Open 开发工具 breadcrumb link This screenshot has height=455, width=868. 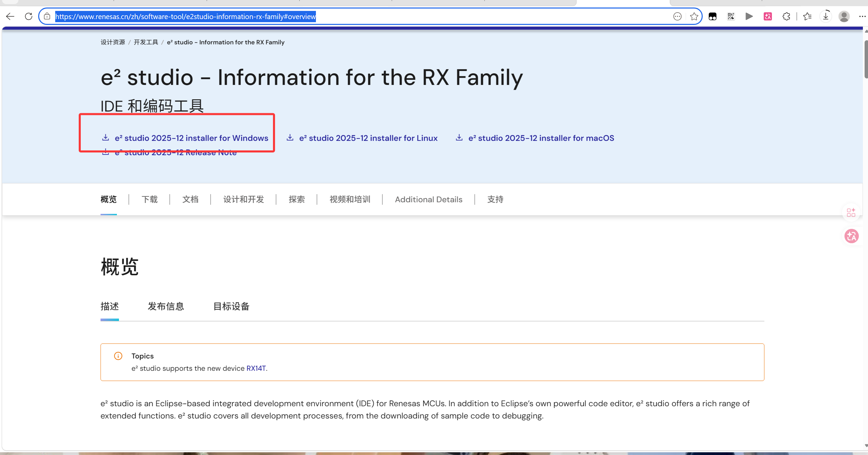click(x=146, y=42)
